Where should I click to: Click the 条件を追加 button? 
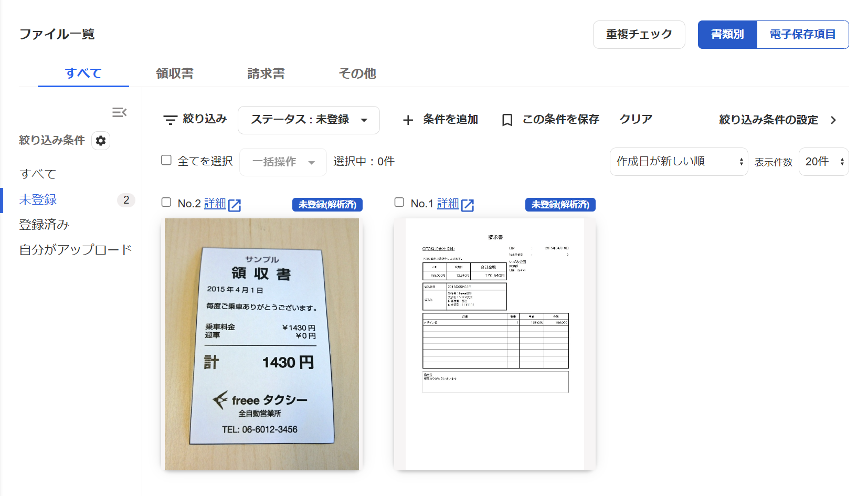440,120
